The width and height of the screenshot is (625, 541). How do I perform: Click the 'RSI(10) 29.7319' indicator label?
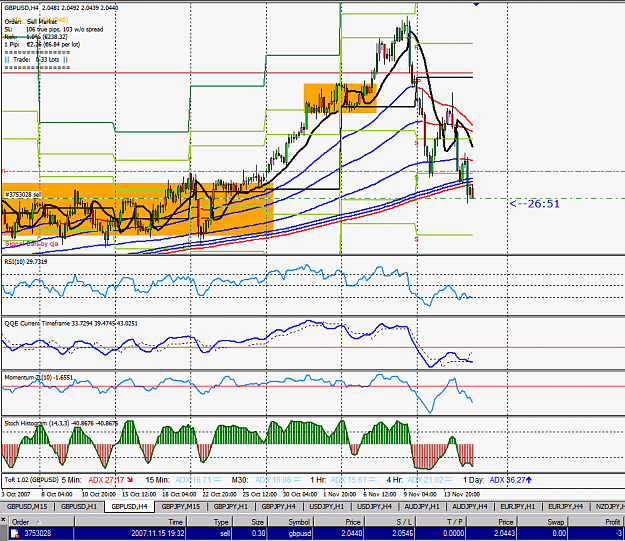(26, 262)
